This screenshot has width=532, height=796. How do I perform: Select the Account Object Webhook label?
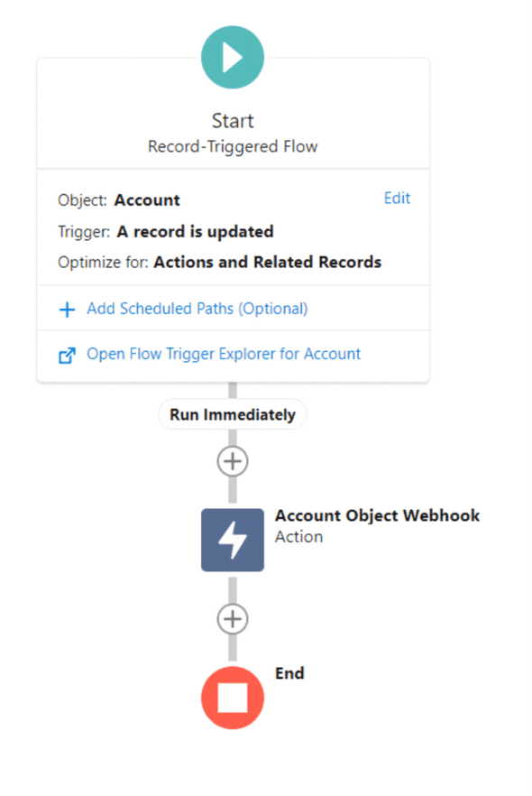coord(377,515)
